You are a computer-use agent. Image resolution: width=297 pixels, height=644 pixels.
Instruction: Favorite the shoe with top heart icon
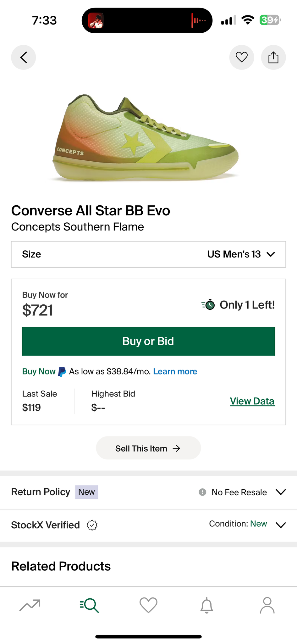241,58
